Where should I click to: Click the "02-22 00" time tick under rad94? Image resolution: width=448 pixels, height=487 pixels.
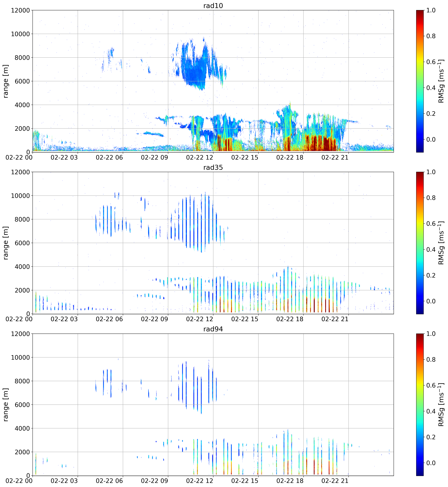point(19,481)
